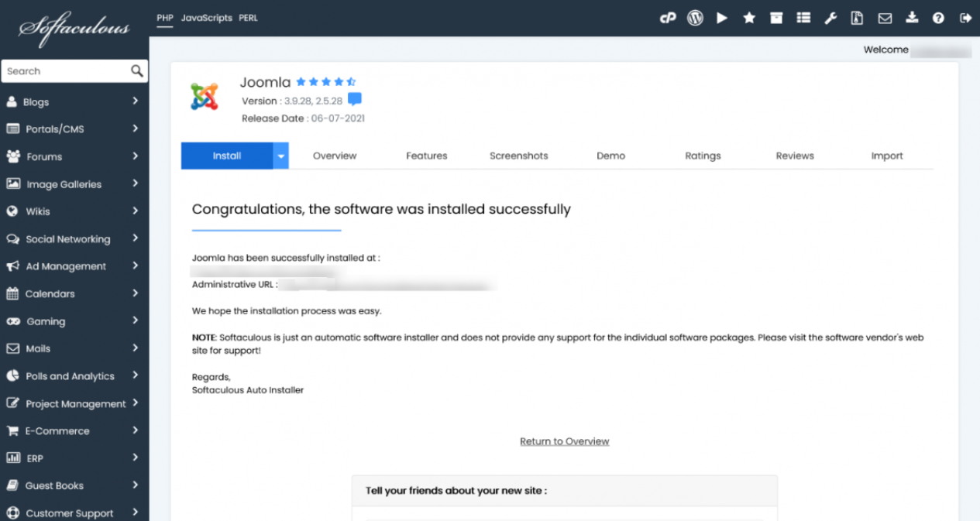Screen dimensions: 980x521
Task: Click the WordPress manager icon
Action: (x=695, y=18)
